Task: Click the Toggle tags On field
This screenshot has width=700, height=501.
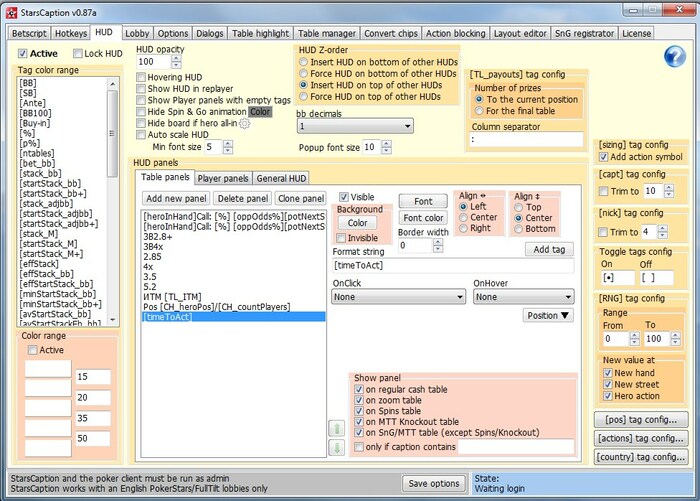Action: (618, 278)
